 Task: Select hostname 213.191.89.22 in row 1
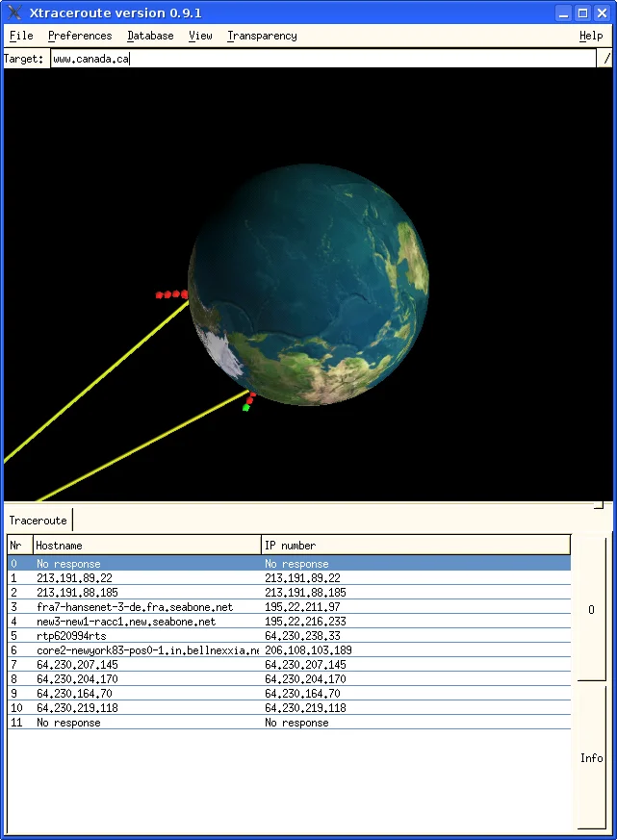click(x=74, y=578)
